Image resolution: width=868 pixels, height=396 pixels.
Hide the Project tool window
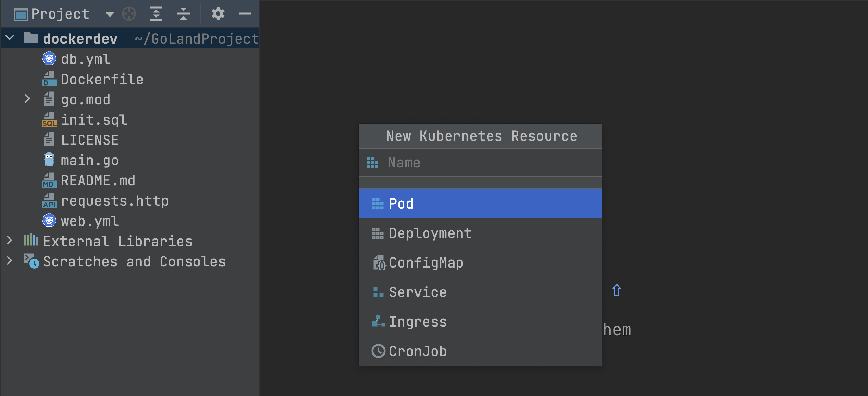point(245,14)
